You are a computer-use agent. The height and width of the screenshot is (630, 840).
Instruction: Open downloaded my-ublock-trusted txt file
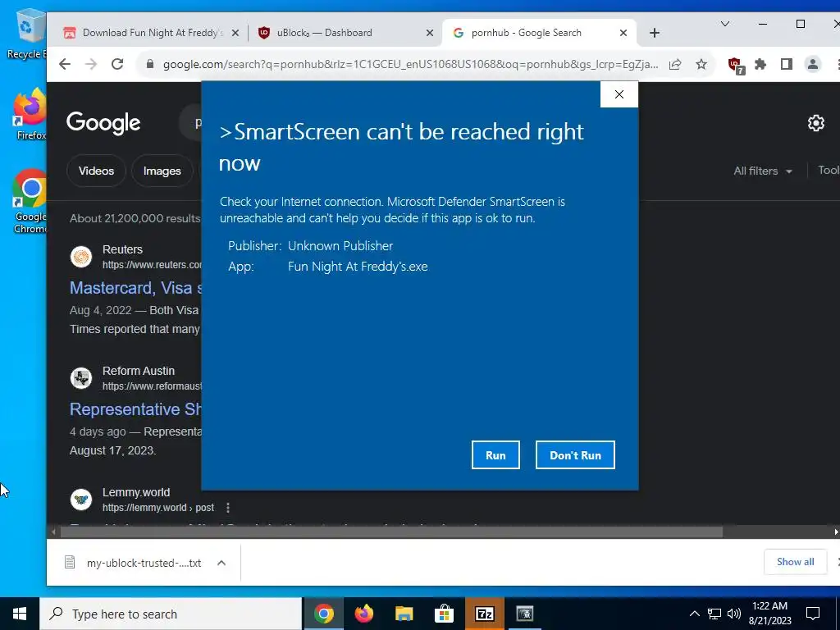click(144, 563)
